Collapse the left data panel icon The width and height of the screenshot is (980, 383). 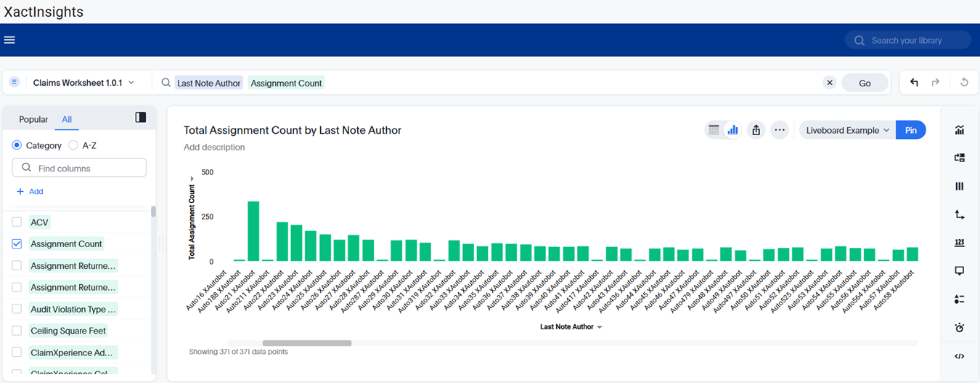coord(141,118)
